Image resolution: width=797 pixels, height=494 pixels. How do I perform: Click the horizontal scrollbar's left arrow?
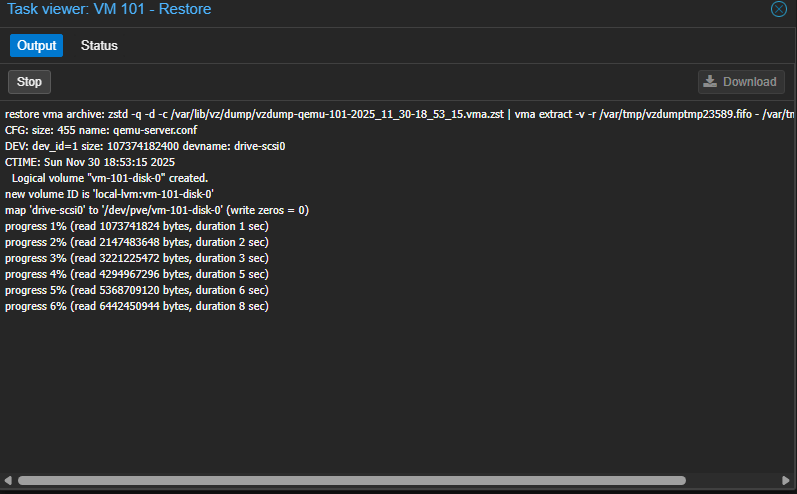coord(8,480)
